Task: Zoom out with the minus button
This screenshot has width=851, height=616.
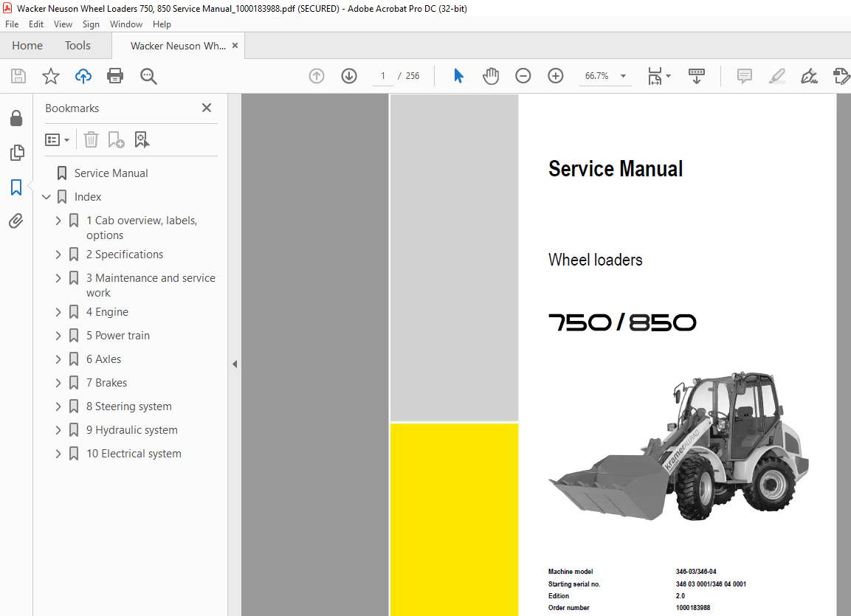Action: tap(523, 76)
